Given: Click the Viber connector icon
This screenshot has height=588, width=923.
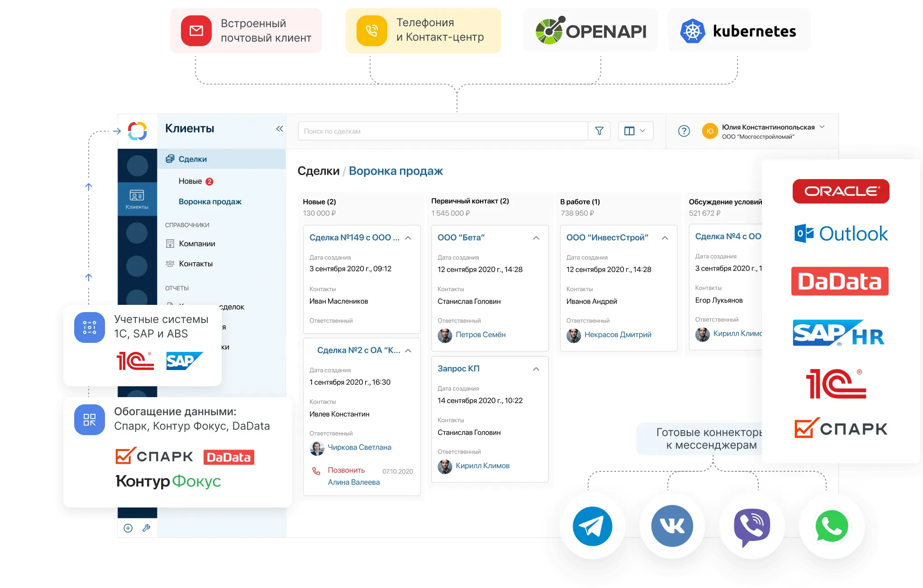Looking at the screenshot, I should pyautogui.click(x=752, y=526).
